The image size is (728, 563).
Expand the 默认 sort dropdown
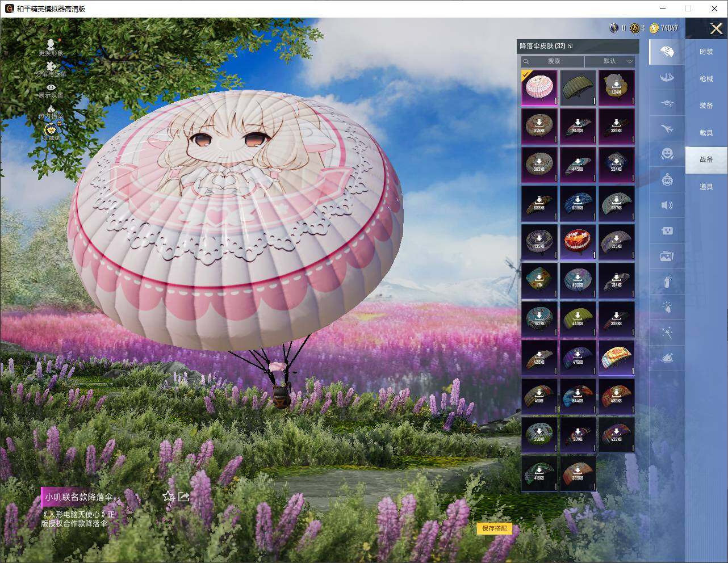[610, 61]
